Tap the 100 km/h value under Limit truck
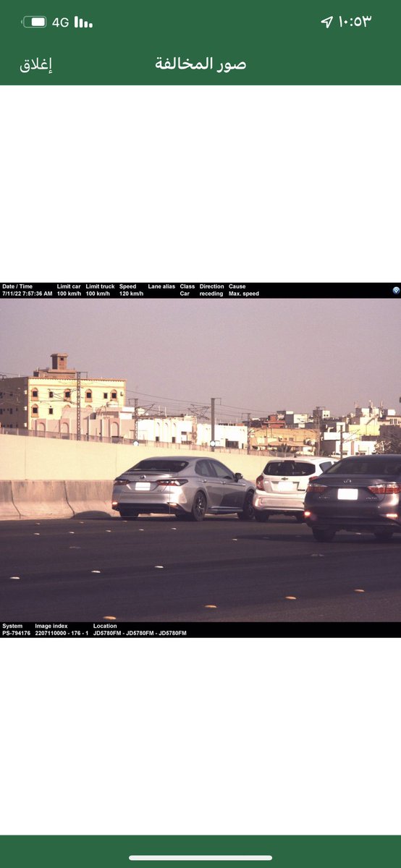401x868 pixels. [98, 294]
